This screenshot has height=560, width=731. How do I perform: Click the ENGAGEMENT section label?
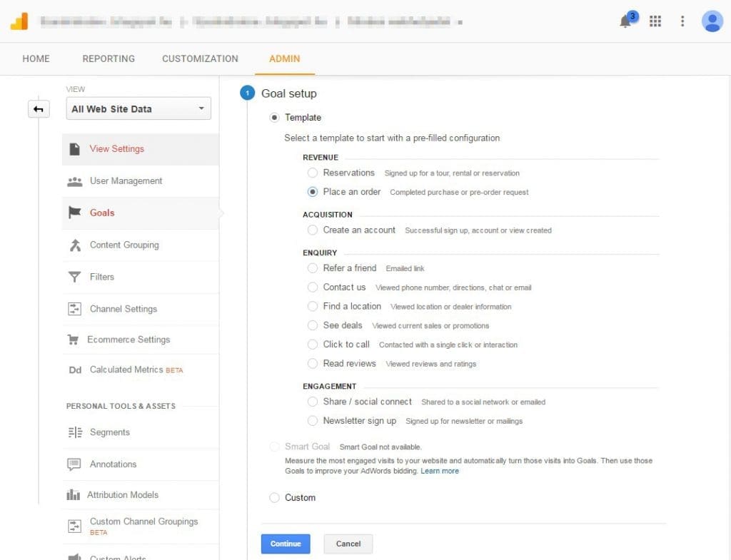pyautogui.click(x=329, y=386)
